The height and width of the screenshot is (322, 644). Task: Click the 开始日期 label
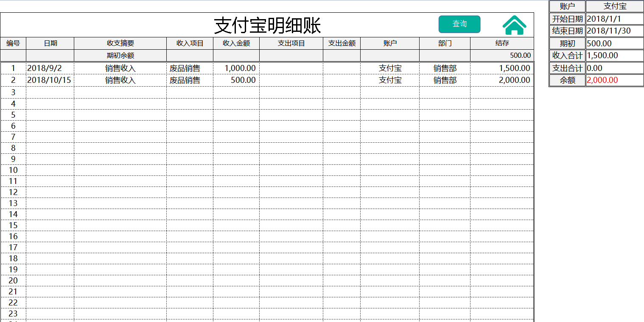567,19
